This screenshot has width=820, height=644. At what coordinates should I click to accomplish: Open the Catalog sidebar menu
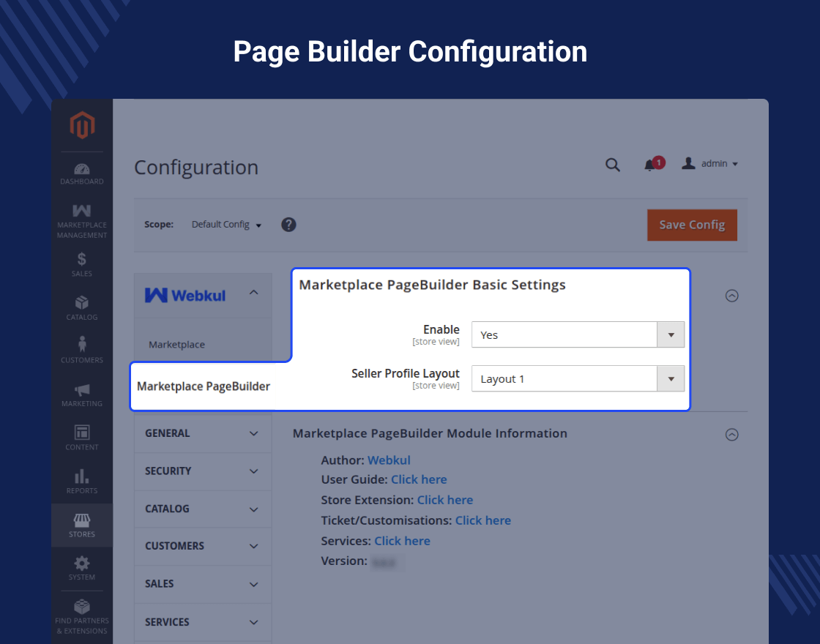pos(81,308)
